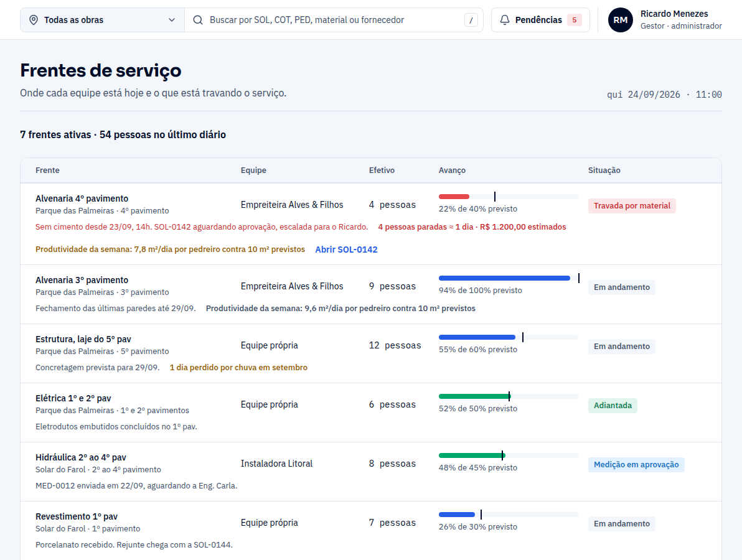
Task: Expand the obras selector chevron
Action: 172,20
